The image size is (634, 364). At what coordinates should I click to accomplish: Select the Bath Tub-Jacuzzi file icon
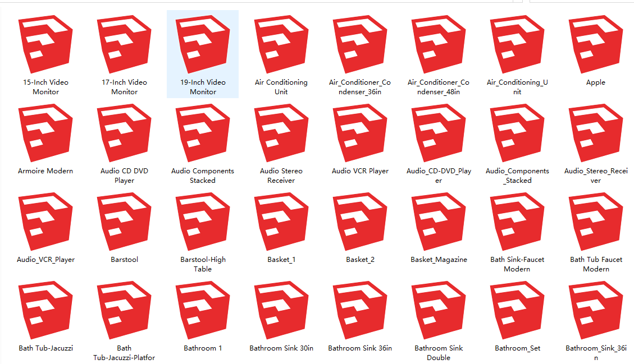[45, 310]
